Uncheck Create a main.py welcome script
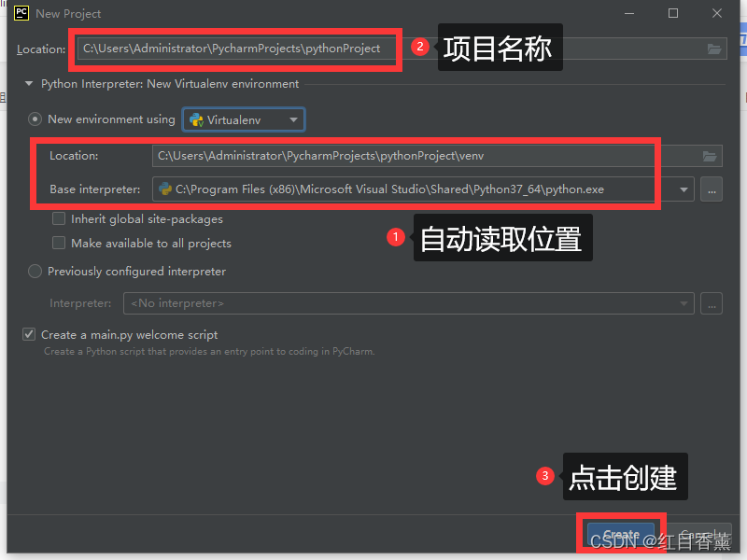 [29, 334]
